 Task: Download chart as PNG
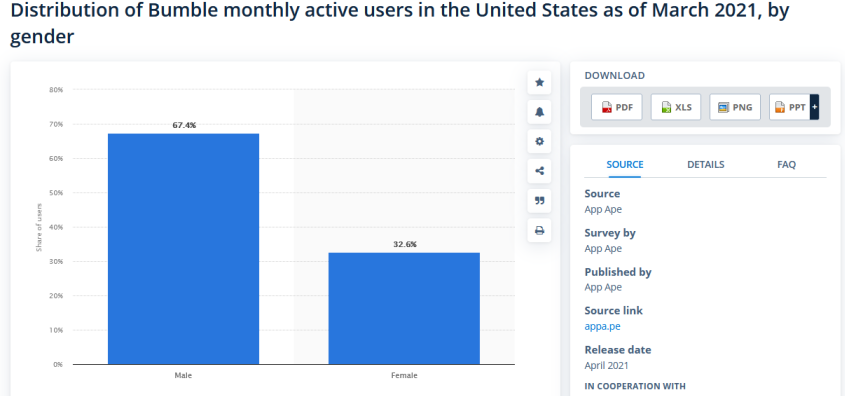pos(735,107)
